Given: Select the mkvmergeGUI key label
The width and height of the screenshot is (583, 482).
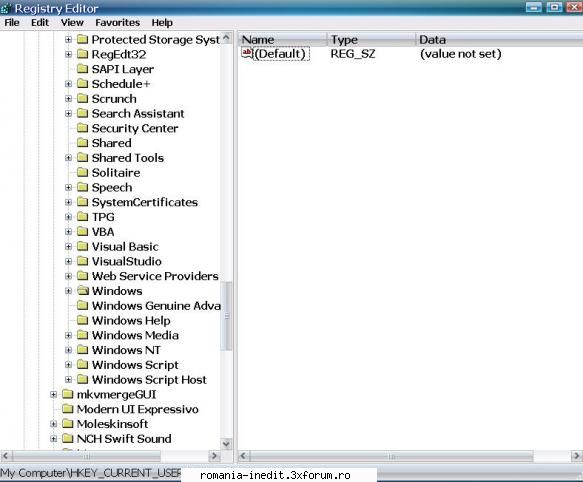Looking at the screenshot, I should tap(116, 394).
